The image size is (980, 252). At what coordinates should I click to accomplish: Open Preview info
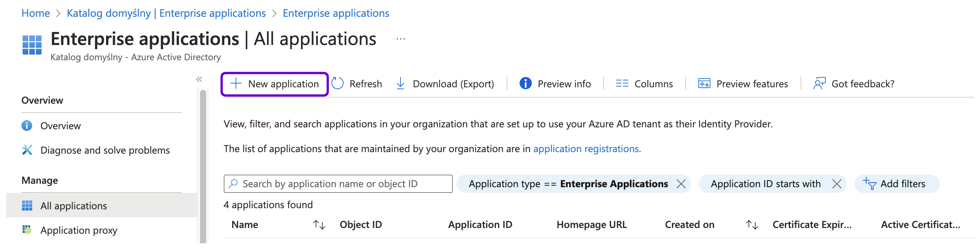point(555,84)
